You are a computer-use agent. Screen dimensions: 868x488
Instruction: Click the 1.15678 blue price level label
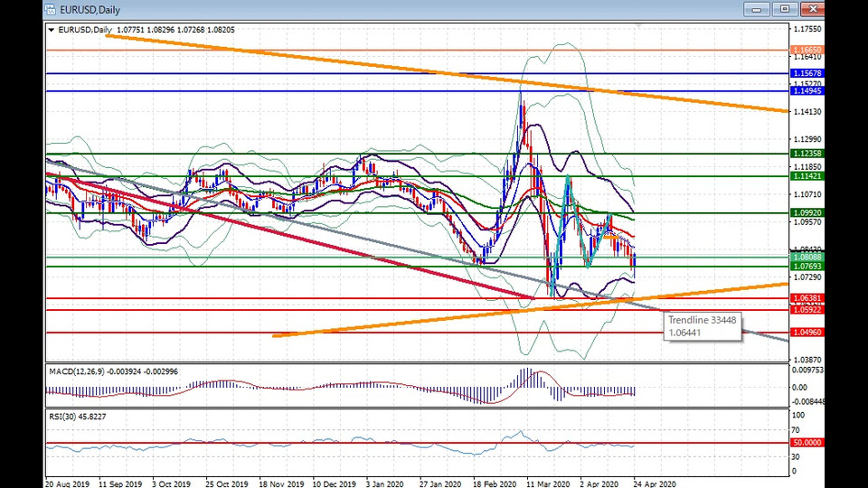pos(807,73)
